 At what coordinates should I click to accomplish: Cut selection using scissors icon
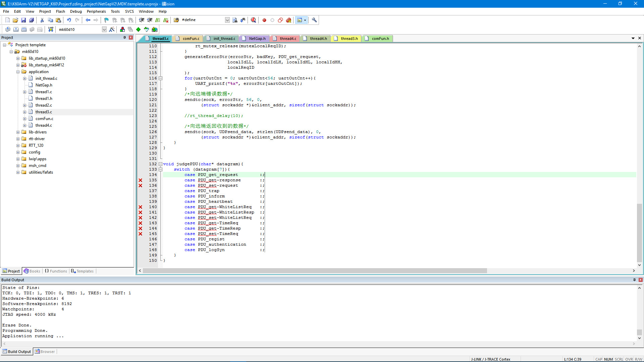pyautogui.click(x=42, y=20)
